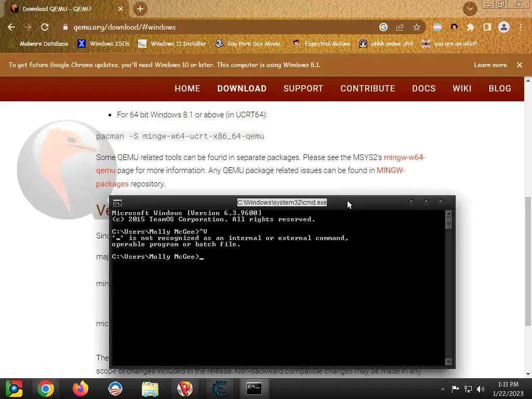This screenshot has height=399, width=532.
Task: Open the network tray icon
Action: (468, 389)
